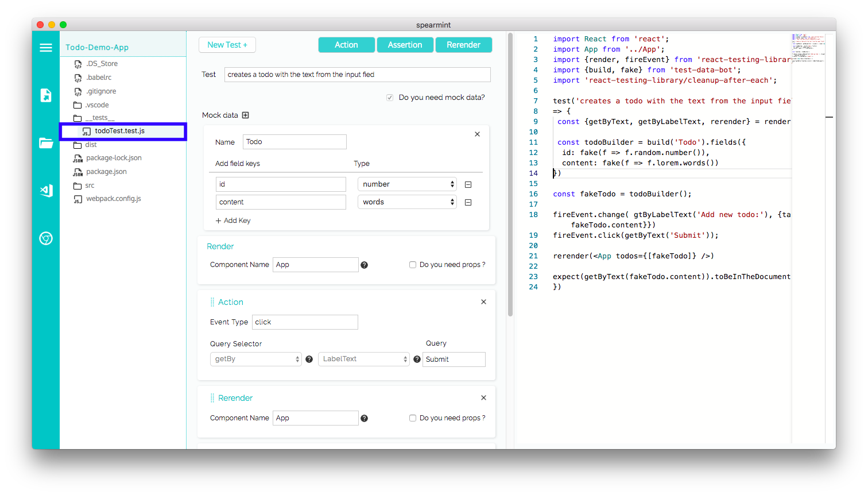The height and width of the screenshot is (495, 868).
Task: Click code line "import React from 'react';"
Action: [x=611, y=39]
